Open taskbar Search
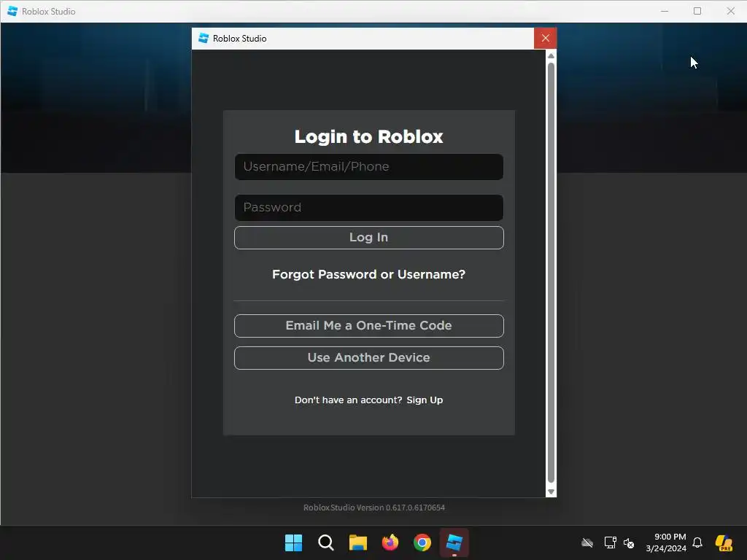Viewport: 747px width, 560px height. click(326, 542)
